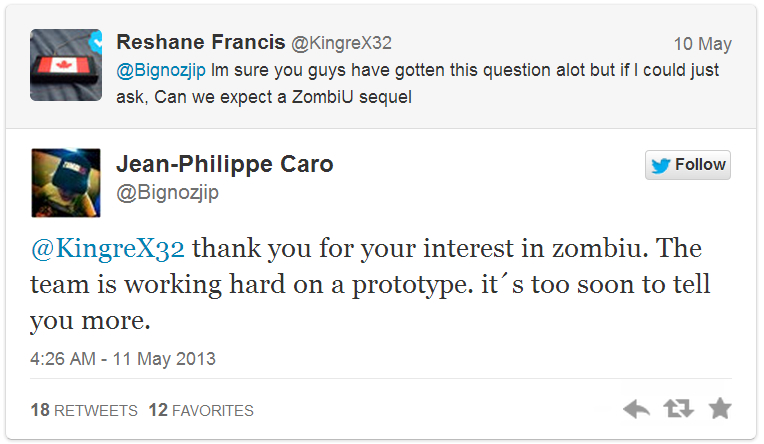Click the Reshane Francis name link
Viewport: 764px width, 444px height.
tap(200, 42)
